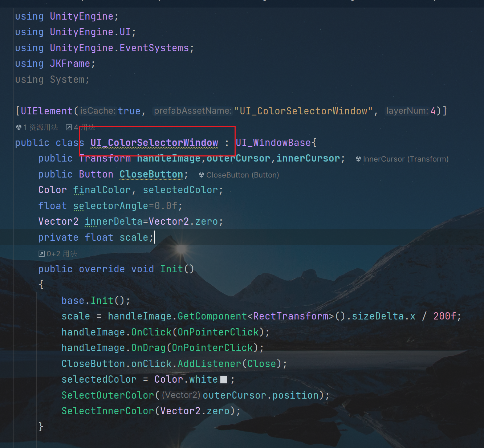Open the '1 资源用法' asset usages link
The image size is (484, 448).
tap(41, 127)
